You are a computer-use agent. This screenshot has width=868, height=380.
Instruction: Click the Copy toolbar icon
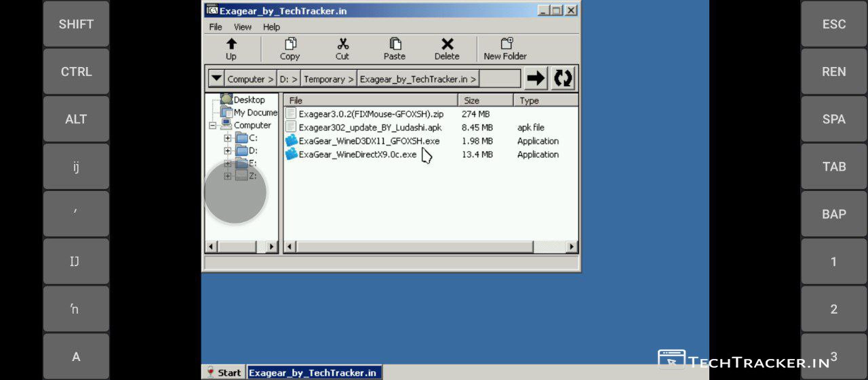[x=290, y=45]
